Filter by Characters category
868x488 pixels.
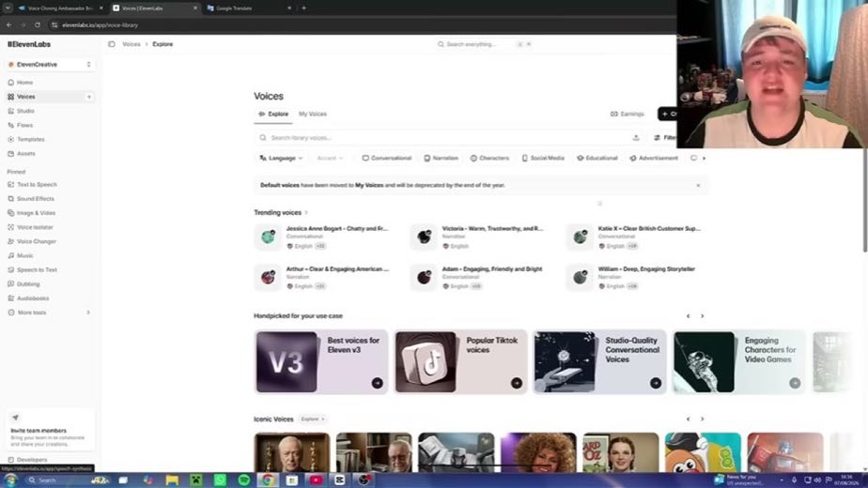489,159
